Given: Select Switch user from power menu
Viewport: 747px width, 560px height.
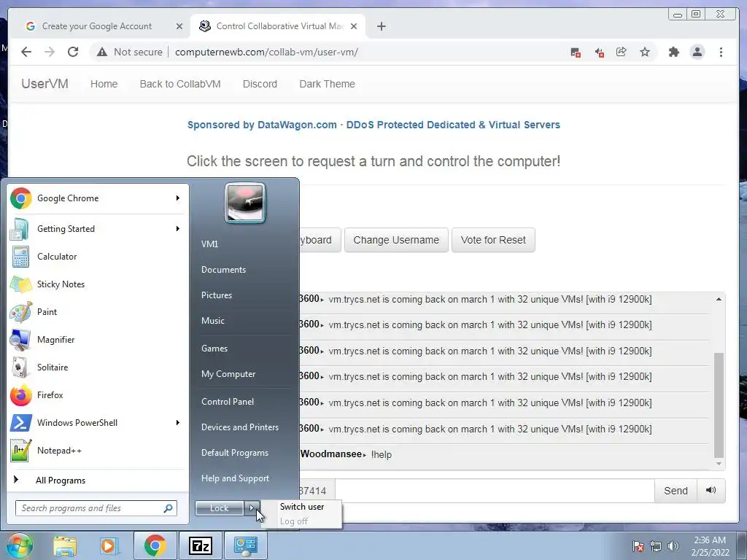Looking at the screenshot, I should [302, 507].
